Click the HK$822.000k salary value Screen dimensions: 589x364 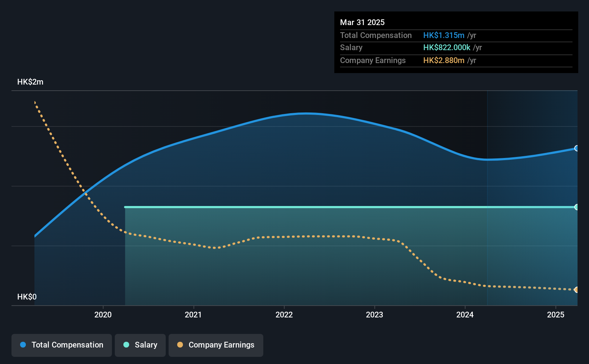447,48
